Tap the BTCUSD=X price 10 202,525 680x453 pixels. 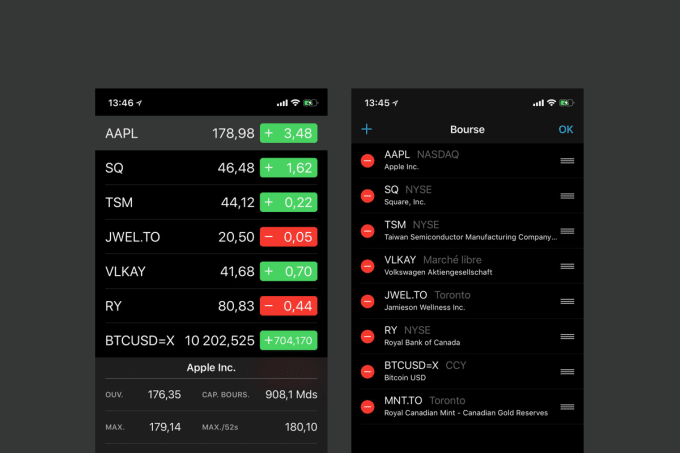(219, 341)
